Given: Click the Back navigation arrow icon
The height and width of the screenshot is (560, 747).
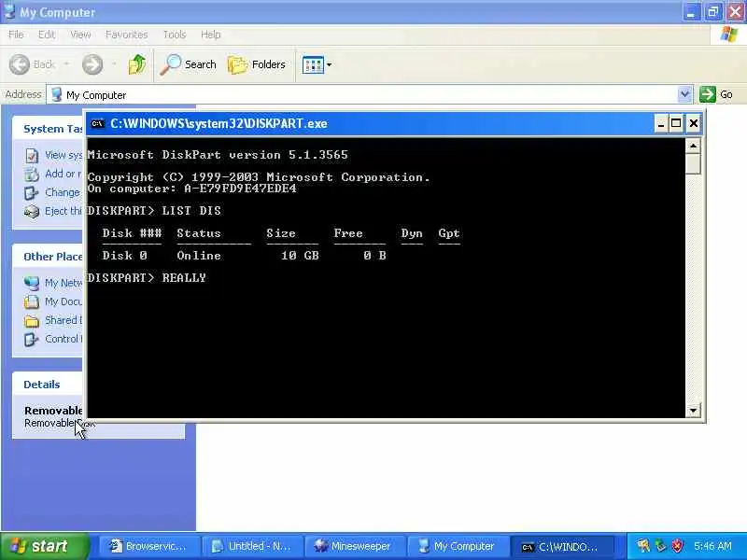Looking at the screenshot, I should click(x=20, y=64).
